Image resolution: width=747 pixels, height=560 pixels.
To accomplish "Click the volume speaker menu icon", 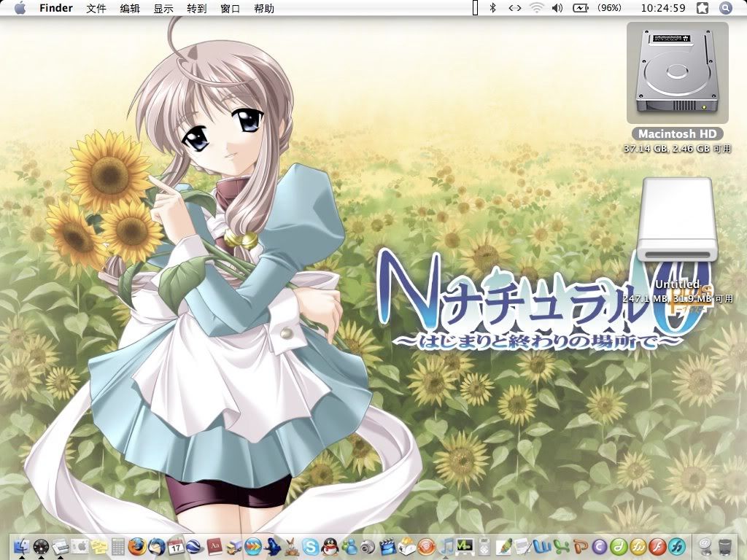I will [557, 8].
